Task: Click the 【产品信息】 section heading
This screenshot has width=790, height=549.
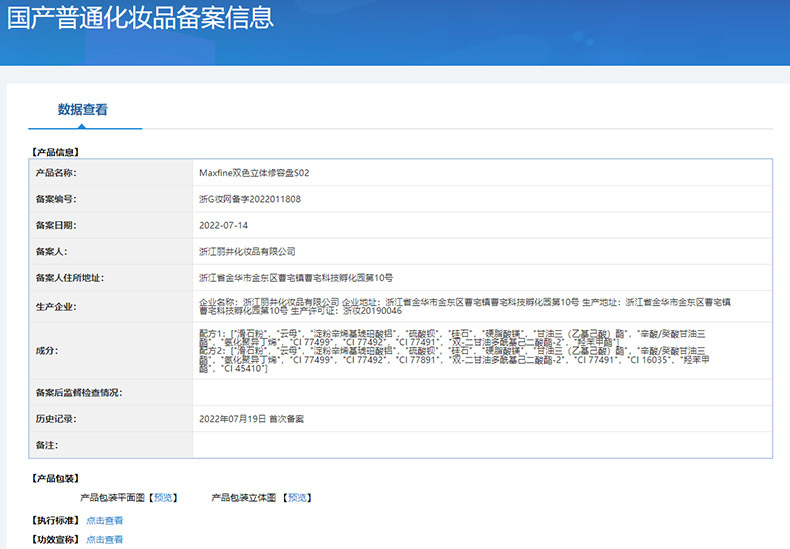Action: click(x=55, y=152)
